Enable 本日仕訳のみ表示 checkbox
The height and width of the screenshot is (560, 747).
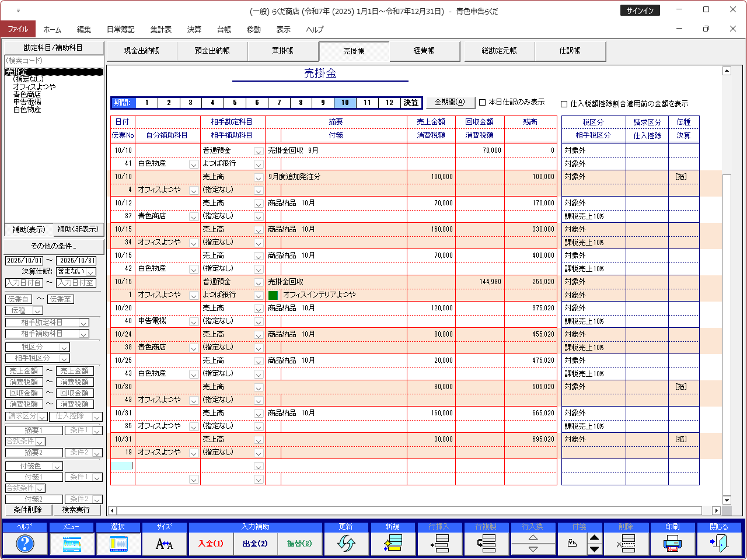pyautogui.click(x=483, y=103)
